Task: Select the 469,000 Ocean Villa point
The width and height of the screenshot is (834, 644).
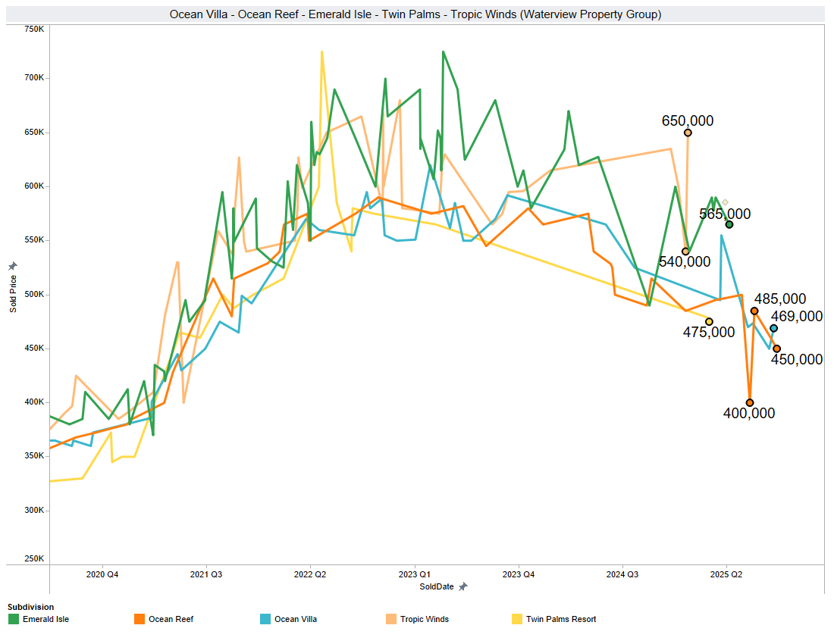Action: pos(774,328)
